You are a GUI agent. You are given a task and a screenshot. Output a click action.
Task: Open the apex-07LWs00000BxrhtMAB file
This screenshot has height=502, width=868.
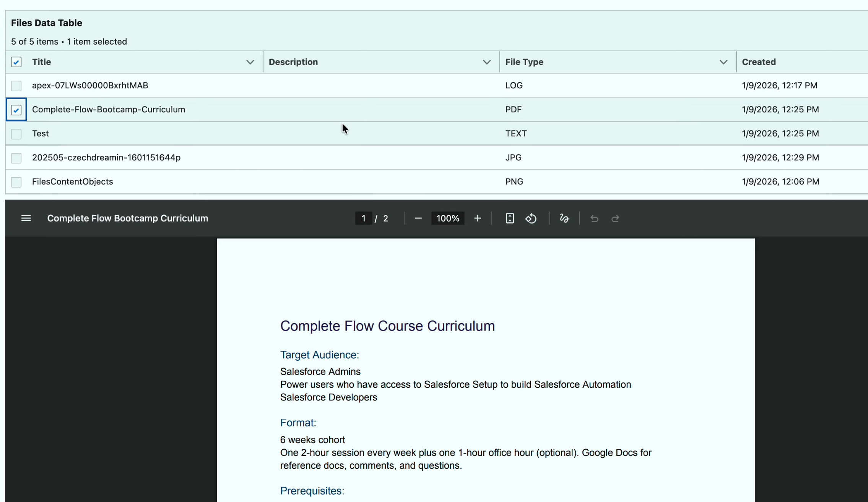point(90,85)
